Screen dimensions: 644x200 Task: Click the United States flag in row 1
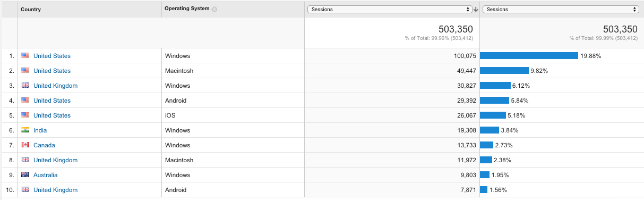(25, 56)
